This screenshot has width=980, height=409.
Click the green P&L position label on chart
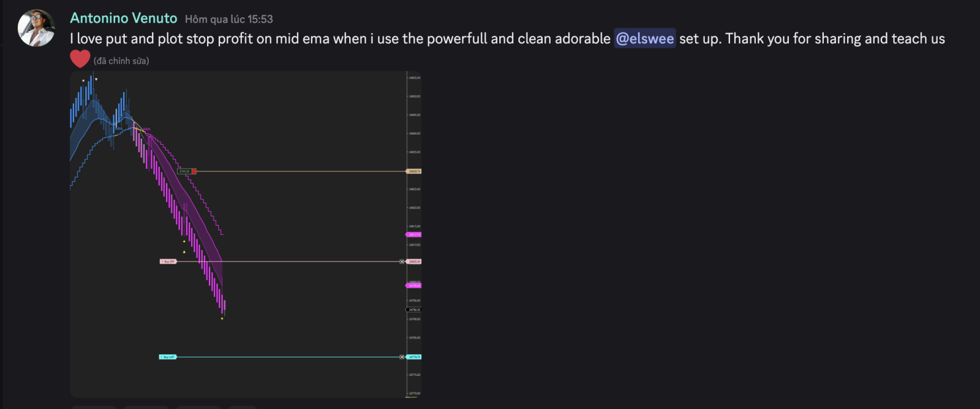coord(184,172)
